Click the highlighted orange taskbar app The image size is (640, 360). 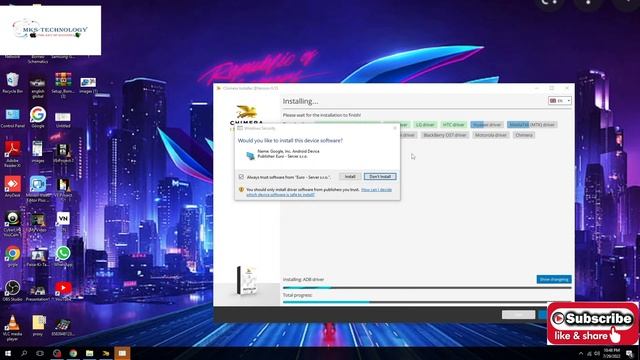click(122, 353)
